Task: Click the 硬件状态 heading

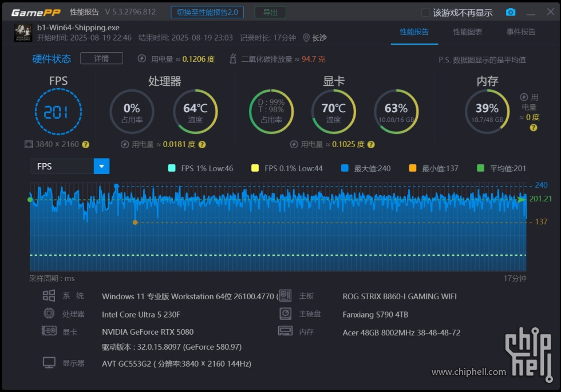Action: point(52,58)
